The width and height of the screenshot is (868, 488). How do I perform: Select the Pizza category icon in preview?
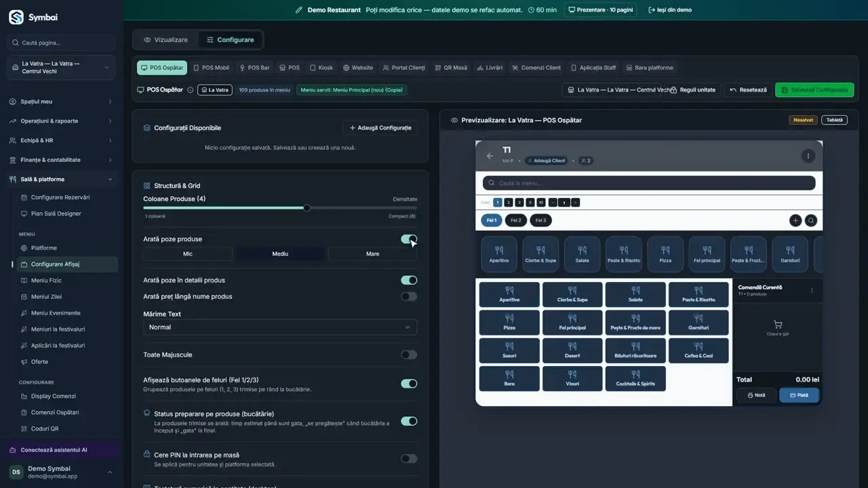[x=665, y=254]
